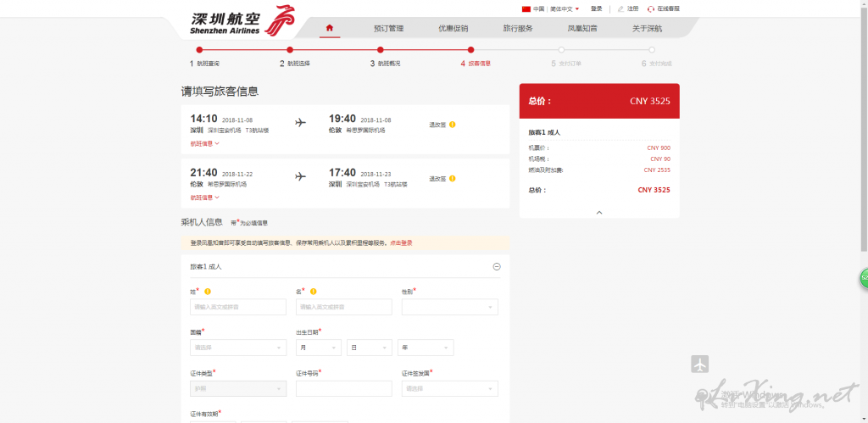Open the 预订管理 menu
The width and height of the screenshot is (868, 423).
pos(388,28)
